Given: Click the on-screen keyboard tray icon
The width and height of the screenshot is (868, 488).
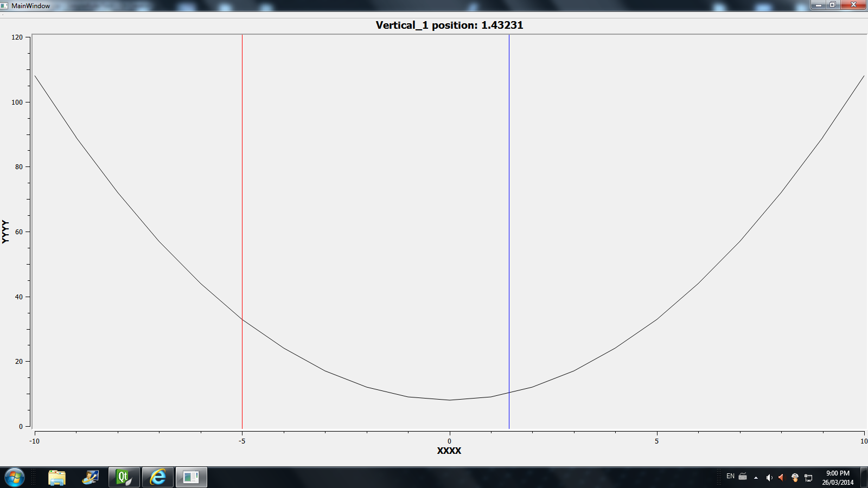Looking at the screenshot, I should click(743, 477).
